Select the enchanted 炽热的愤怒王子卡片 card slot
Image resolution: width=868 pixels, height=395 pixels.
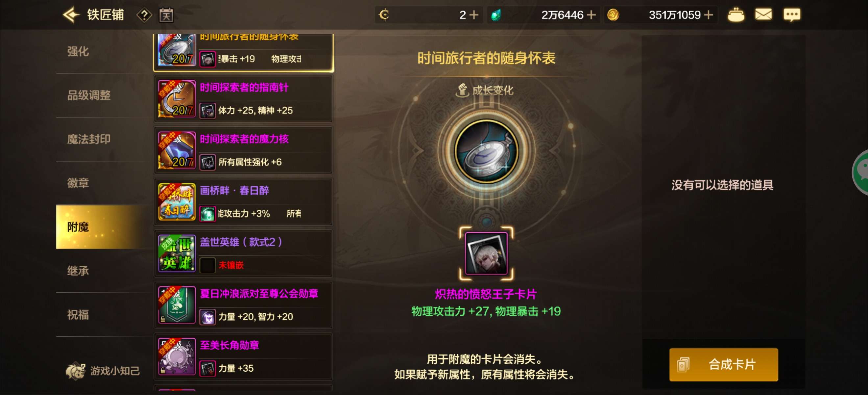[486, 253]
